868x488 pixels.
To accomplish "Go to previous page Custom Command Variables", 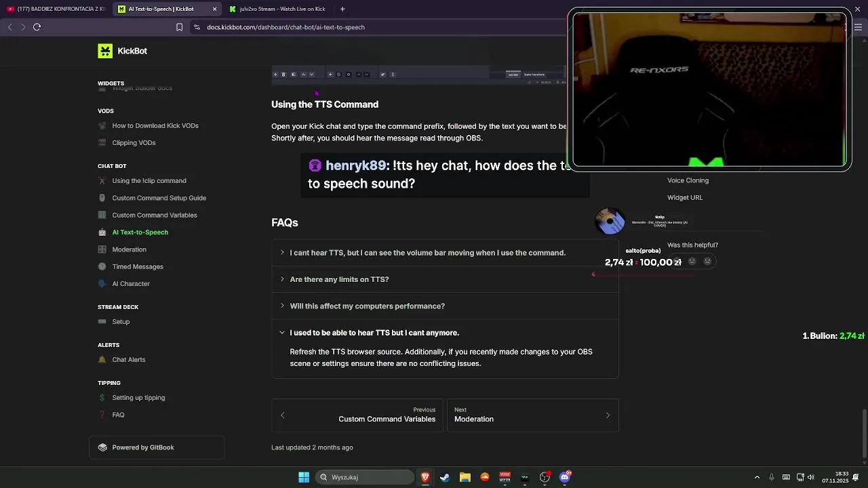I will click(357, 415).
